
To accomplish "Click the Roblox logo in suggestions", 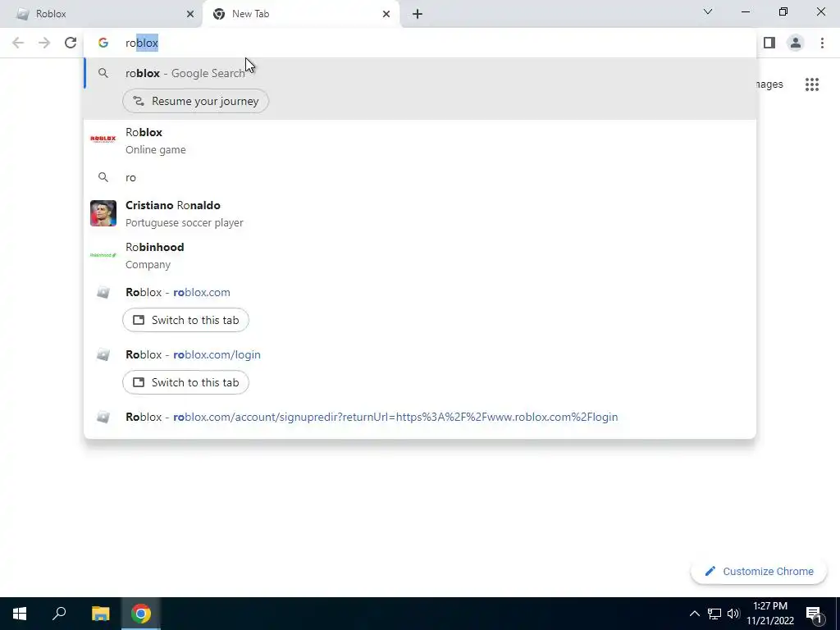I will point(103,139).
